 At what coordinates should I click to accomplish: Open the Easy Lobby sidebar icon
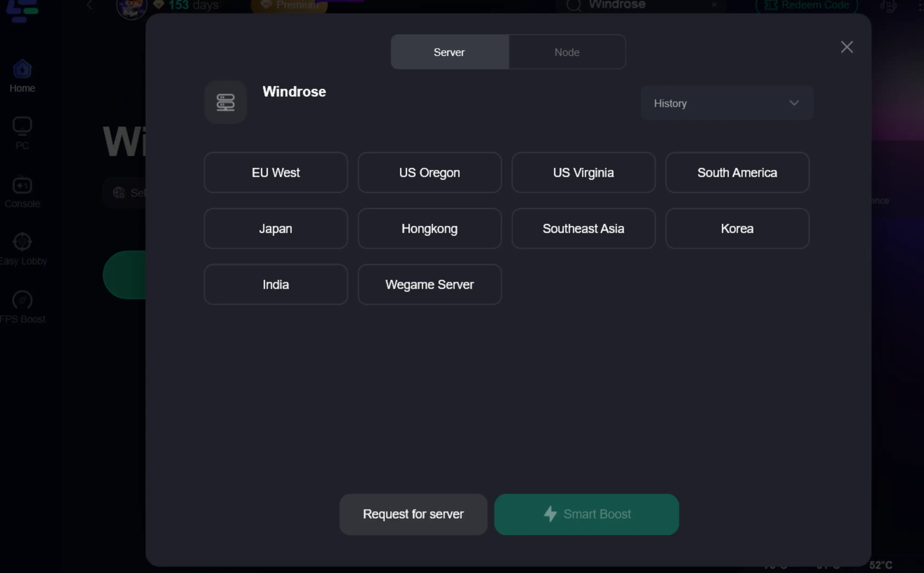pos(22,242)
